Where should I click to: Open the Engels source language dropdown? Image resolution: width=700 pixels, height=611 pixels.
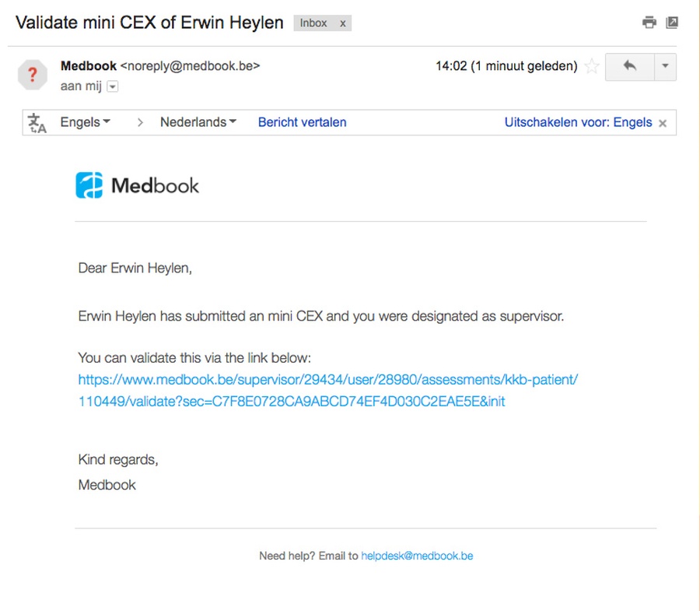coord(86,122)
